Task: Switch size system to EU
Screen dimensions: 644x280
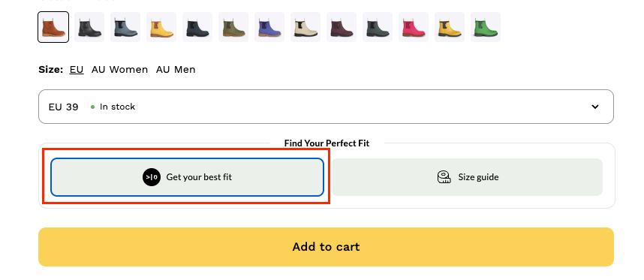Action: pyautogui.click(x=77, y=70)
